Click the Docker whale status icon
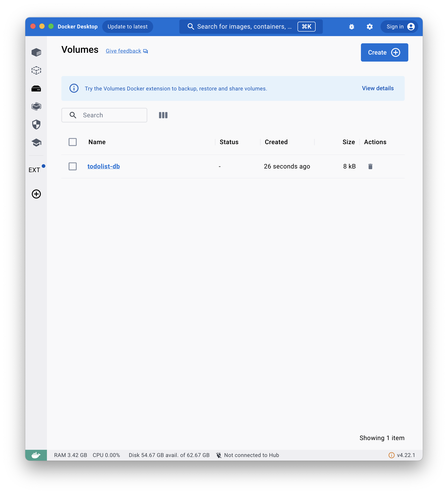448x494 pixels. tap(36, 455)
